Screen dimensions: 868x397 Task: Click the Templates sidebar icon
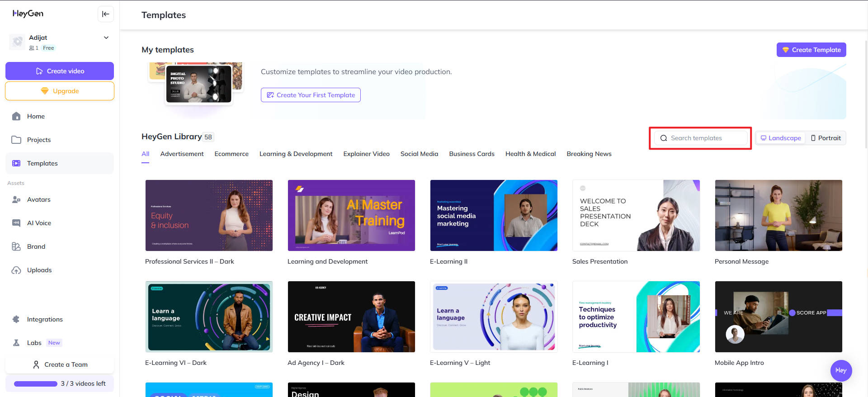(x=16, y=163)
